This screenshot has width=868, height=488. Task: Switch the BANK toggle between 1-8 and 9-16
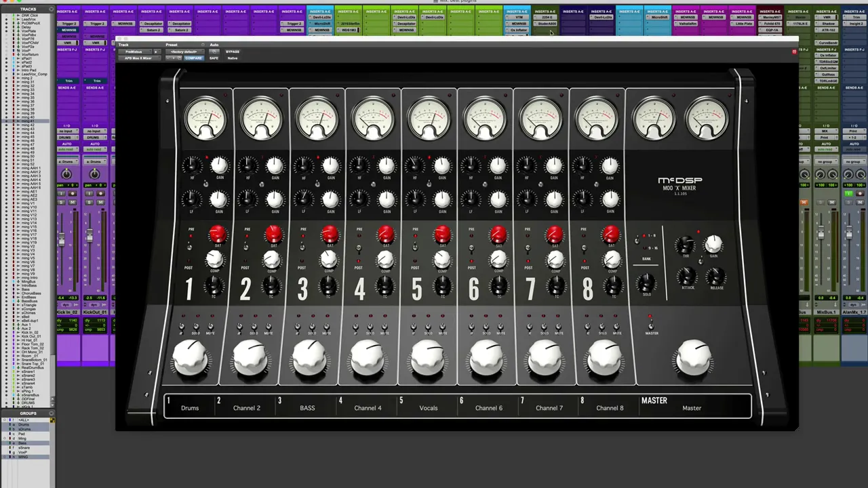click(638, 242)
